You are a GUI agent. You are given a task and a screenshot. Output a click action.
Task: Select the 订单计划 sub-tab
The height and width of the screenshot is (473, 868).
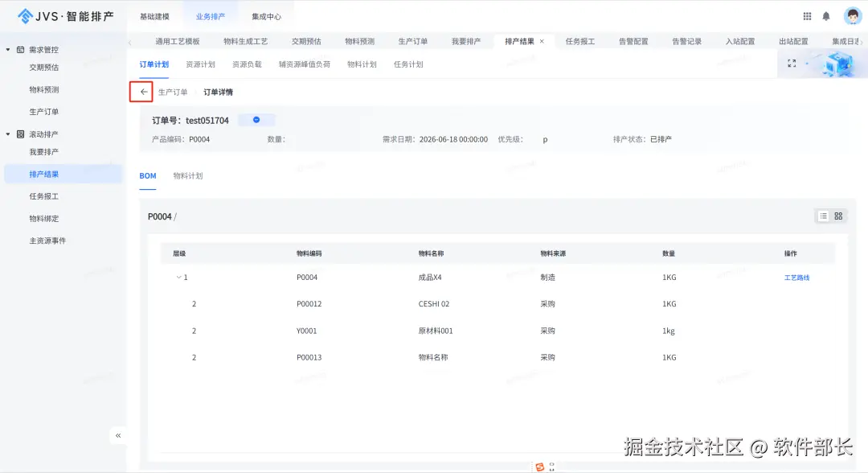pyautogui.click(x=154, y=64)
